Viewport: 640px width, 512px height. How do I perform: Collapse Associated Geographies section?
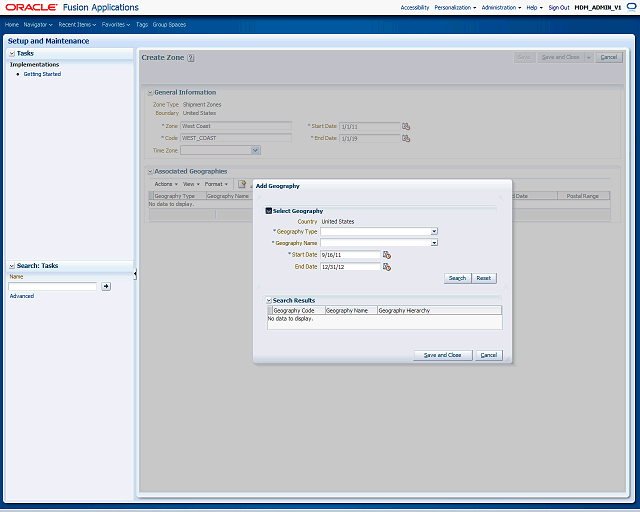click(x=150, y=171)
